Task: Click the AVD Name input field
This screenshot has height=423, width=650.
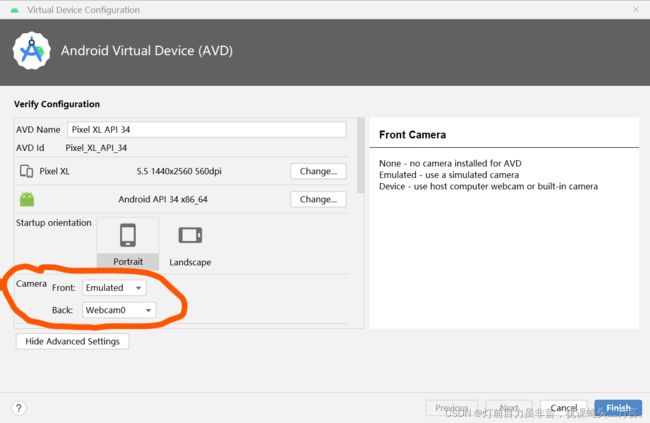Action: [x=206, y=129]
